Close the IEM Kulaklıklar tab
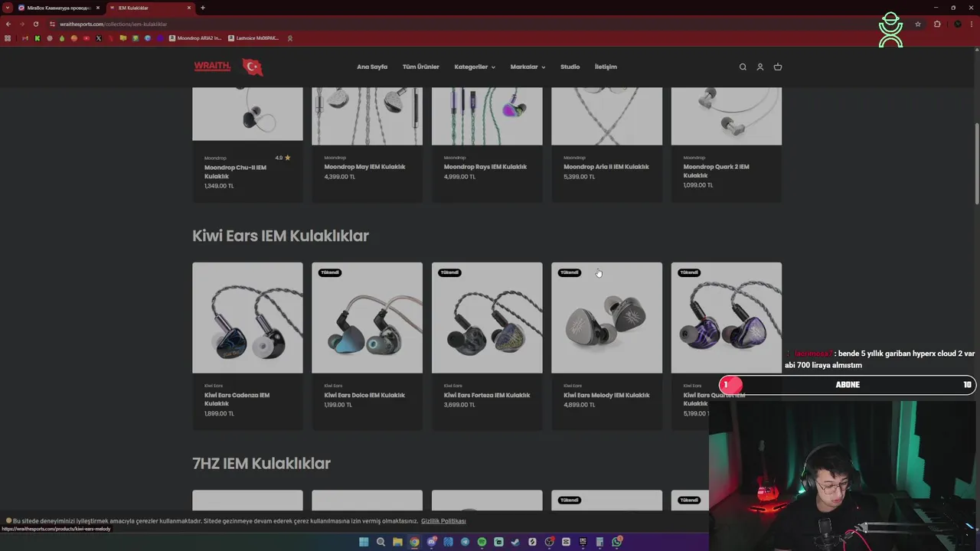980x551 pixels. 189,8
